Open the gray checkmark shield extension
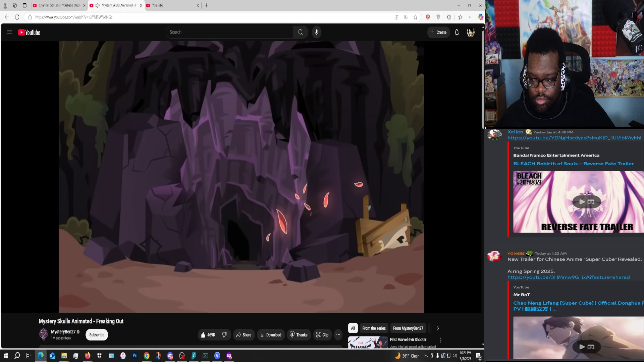Image resolution: width=644 pixels, height=362 pixels. [438, 17]
